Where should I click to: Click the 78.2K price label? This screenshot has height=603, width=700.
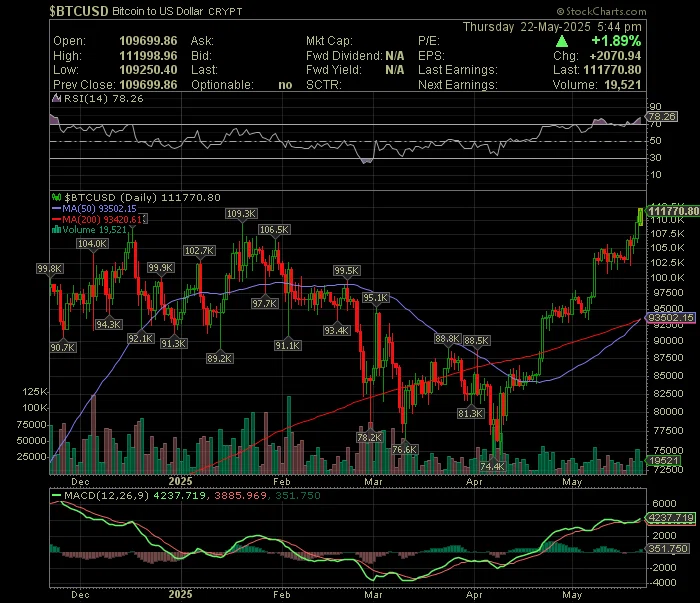(x=370, y=438)
